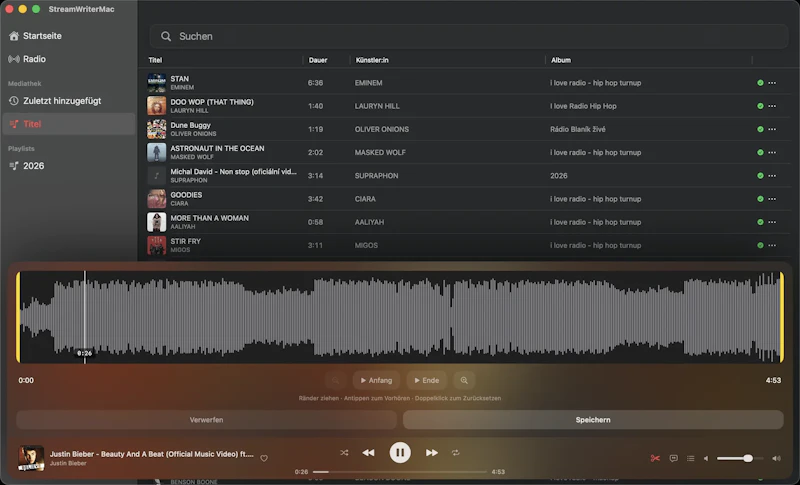This screenshot has height=485, width=800.
Task: Adjust the volume slider
Action: [x=740, y=458]
